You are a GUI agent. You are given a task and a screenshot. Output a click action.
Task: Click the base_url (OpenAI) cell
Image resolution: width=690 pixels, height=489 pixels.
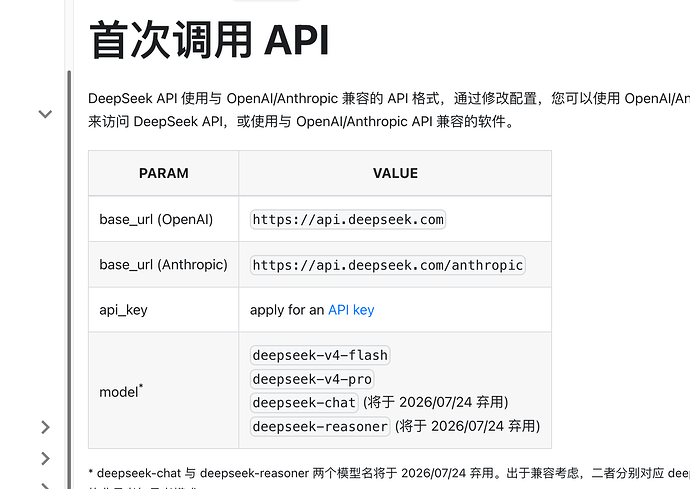(x=164, y=219)
